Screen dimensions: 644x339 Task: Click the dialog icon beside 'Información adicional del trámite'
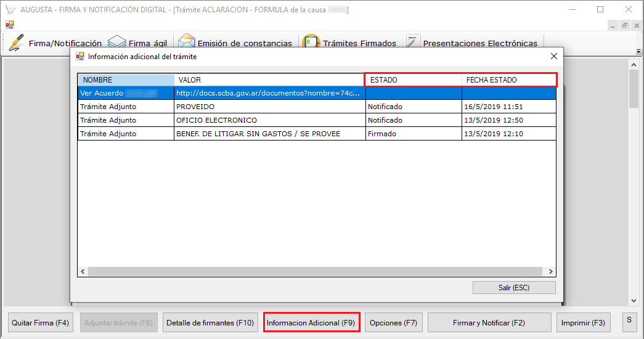[x=79, y=56]
